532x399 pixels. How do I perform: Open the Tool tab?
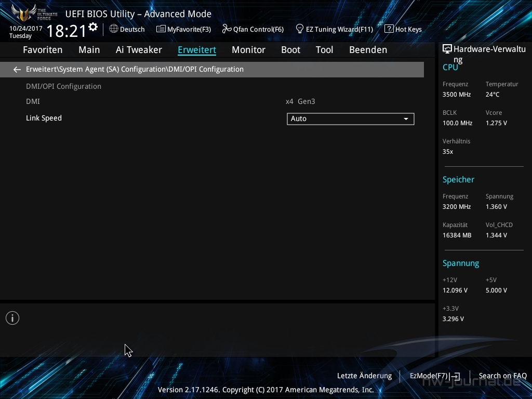[x=324, y=50]
